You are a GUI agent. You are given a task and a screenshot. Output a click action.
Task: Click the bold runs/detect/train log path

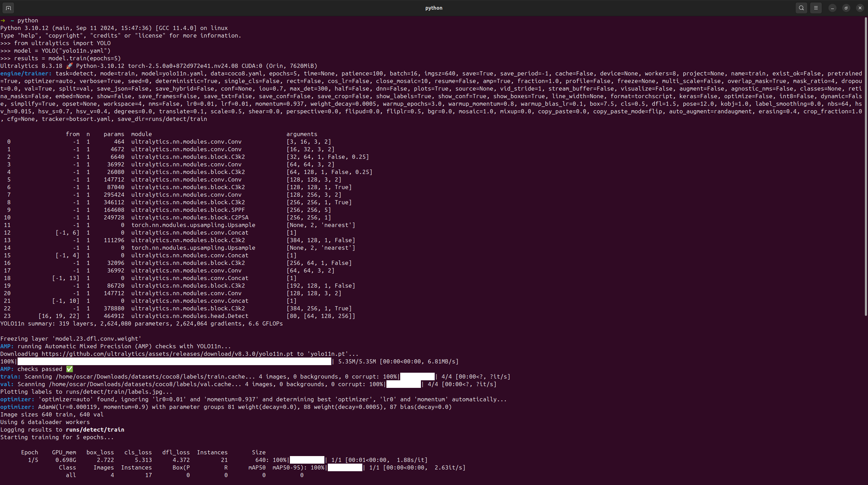click(95, 430)
